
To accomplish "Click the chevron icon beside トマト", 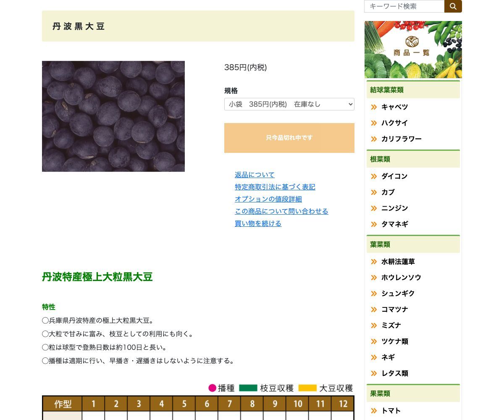I will 374,411.
